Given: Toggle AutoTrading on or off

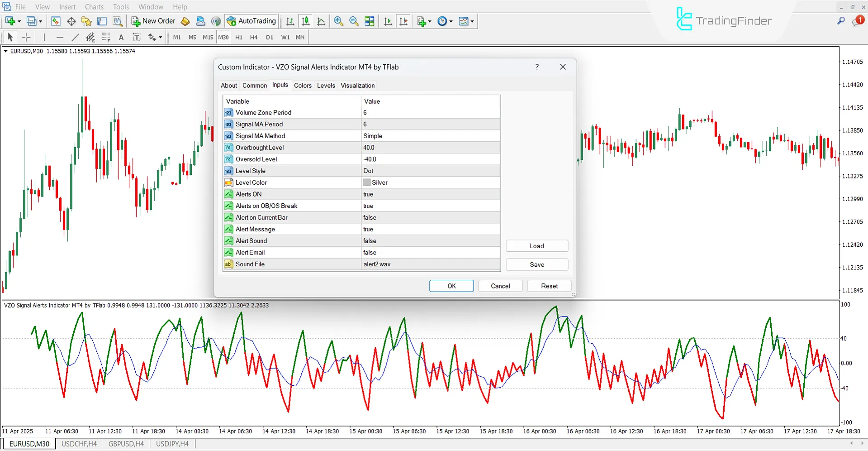Looking at the screenshot, I should point(251,21).
